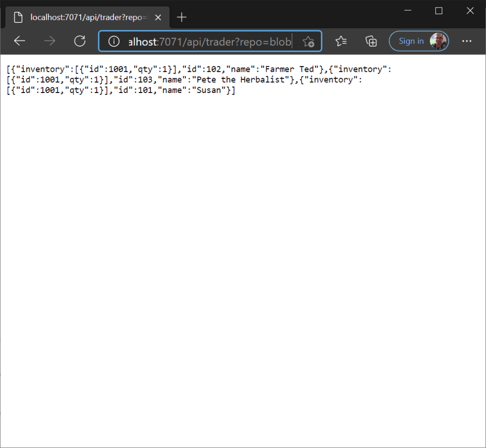Go back to the previous page
Viewport: 486px width, 448px height.
point(19,41)
